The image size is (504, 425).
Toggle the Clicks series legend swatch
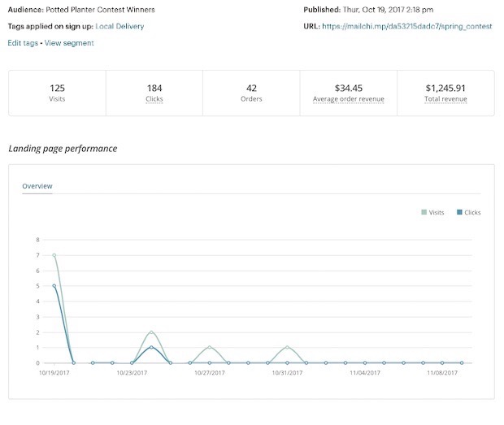click(x=460, y=212)
